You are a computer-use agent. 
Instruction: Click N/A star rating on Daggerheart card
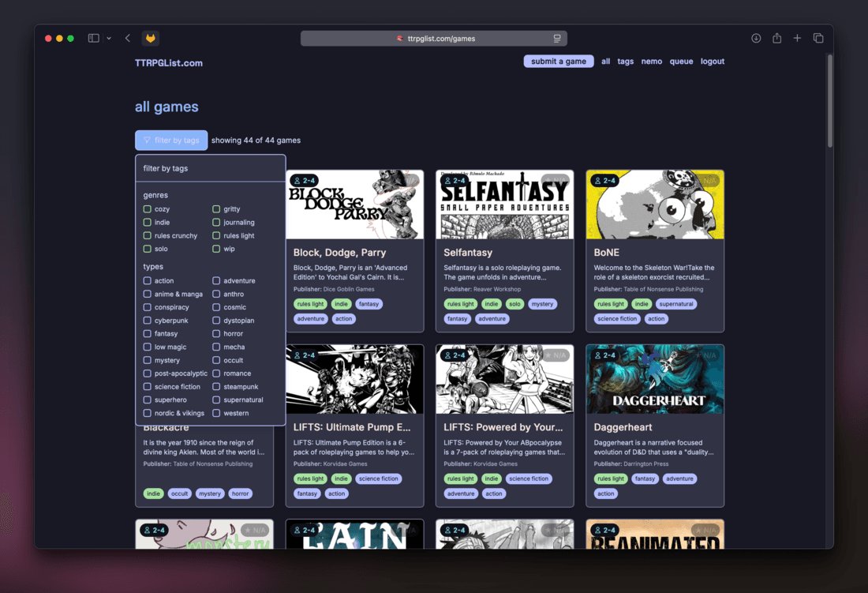[x=705, y=355]
